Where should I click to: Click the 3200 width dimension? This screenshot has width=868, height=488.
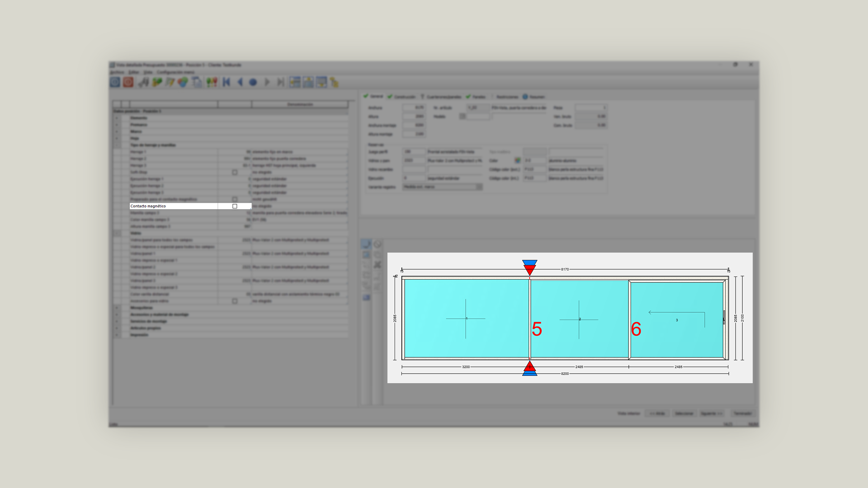click(x=466, y=367)
